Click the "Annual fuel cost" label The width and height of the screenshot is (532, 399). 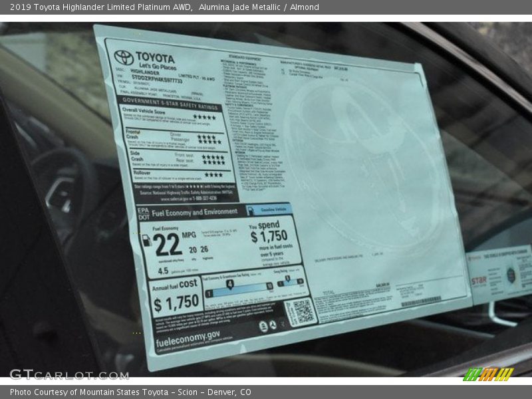pos(175,285)
